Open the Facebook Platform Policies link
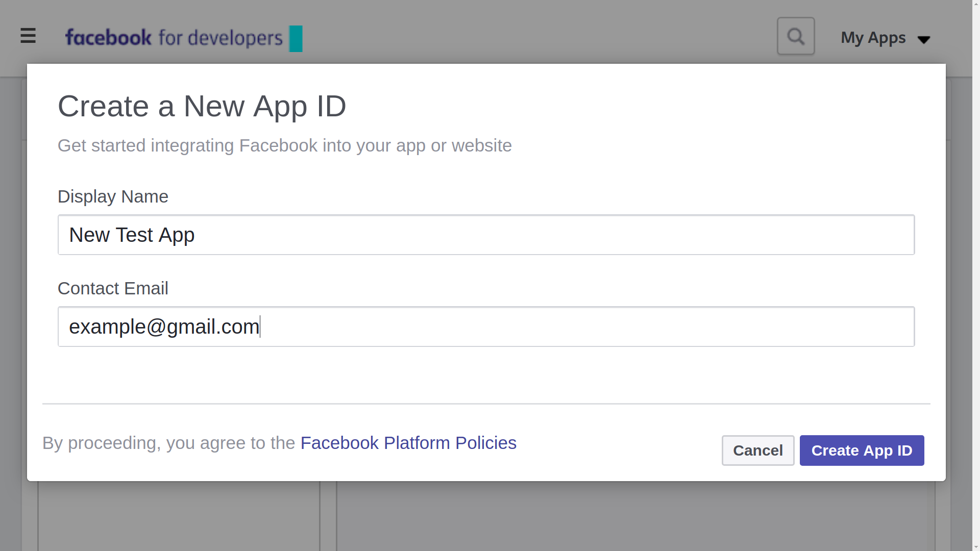980x551 pixels. (408, 443)
